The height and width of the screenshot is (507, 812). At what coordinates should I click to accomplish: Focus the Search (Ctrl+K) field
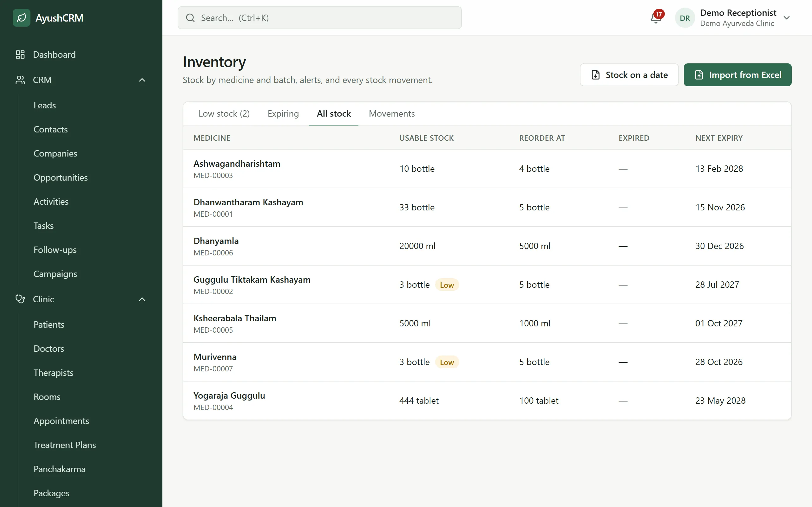tap(319, 18)
